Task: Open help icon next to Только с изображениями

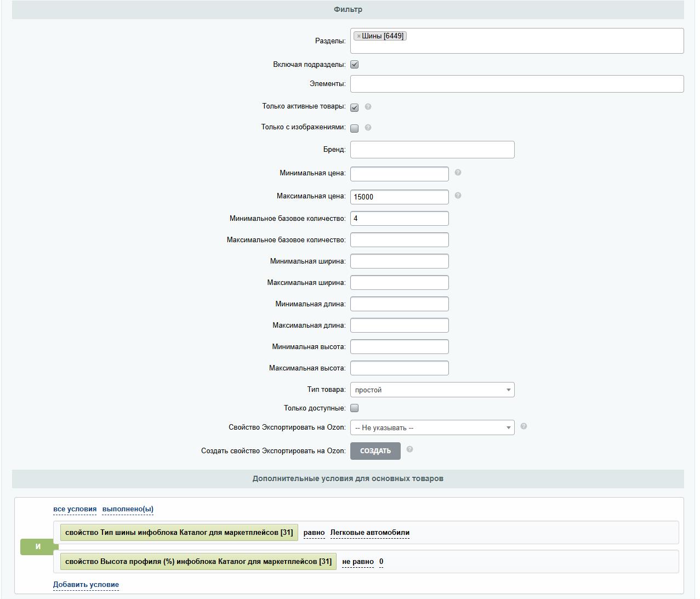Action: 368,128
